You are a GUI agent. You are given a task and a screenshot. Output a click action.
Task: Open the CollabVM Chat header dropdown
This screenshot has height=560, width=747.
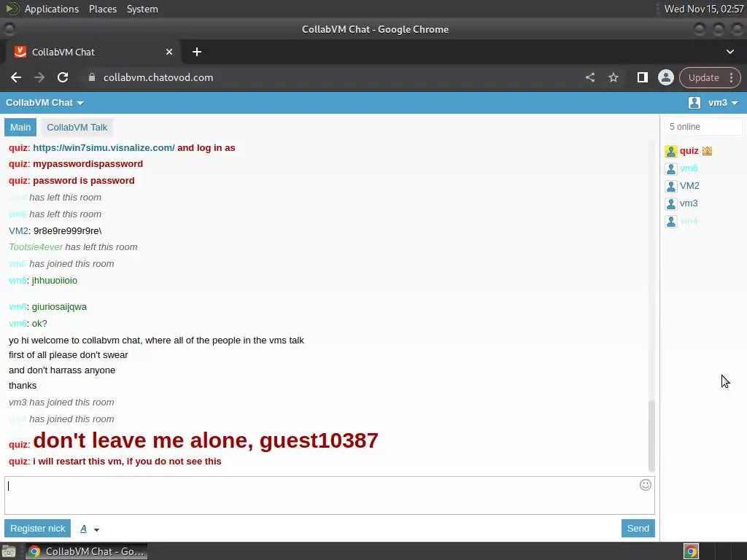click(x=44, y=102)
